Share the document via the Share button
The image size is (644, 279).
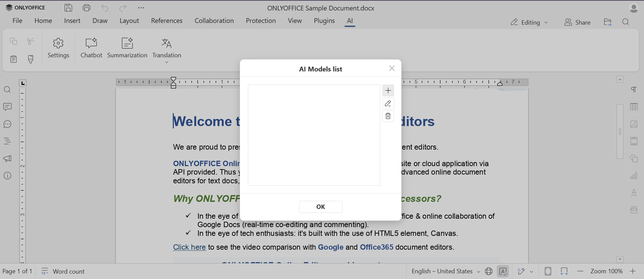coord(578,22)
